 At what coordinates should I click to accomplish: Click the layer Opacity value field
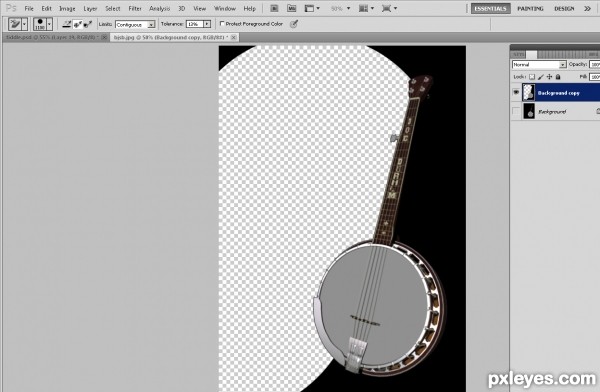point(594,64)
